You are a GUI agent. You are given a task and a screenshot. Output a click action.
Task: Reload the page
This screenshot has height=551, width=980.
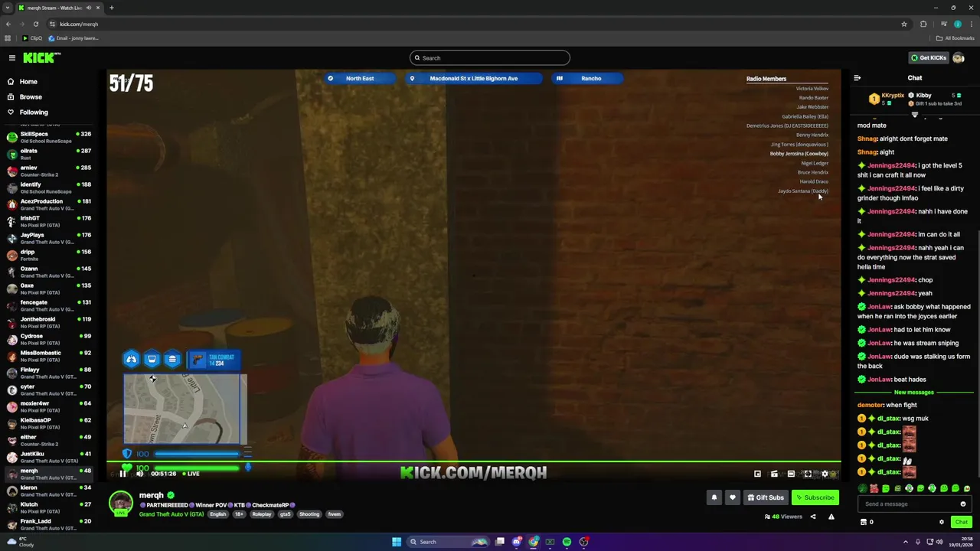[x=35, y=24]
